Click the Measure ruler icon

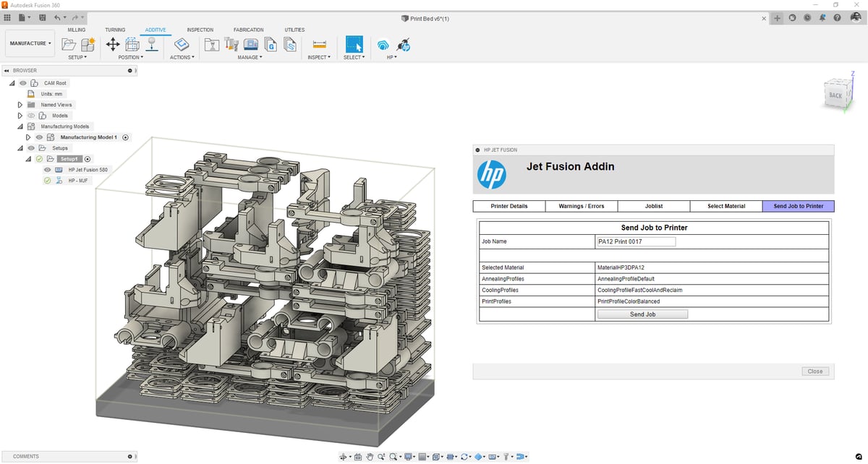319,45
